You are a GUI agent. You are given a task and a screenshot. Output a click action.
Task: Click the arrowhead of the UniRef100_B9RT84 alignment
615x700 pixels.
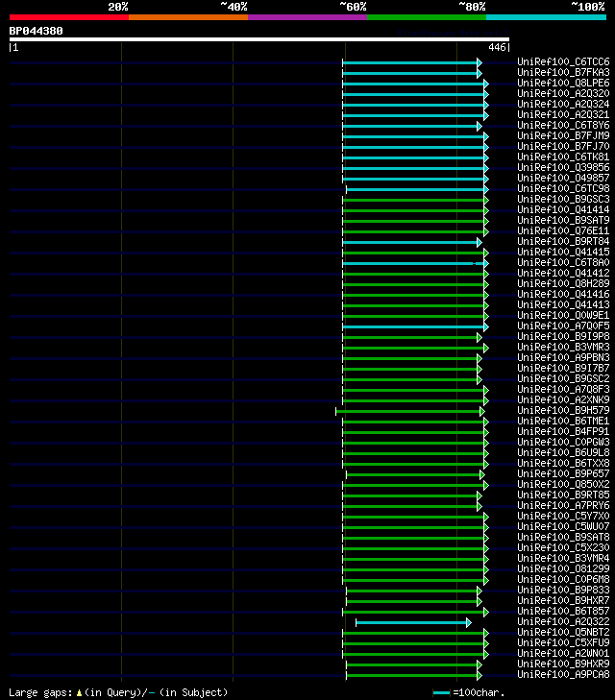pos(480,242)
